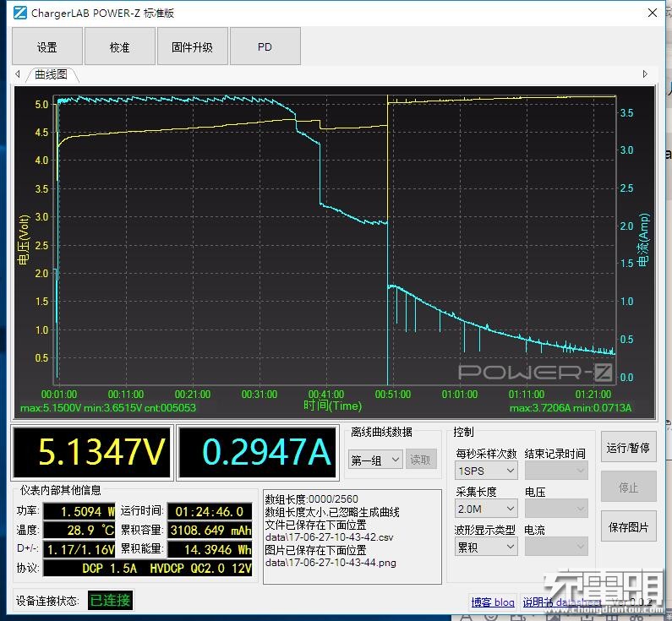Open the 累积 waveform display type dropdown
This screenshot has height=621, width=672.
point(485,547)
